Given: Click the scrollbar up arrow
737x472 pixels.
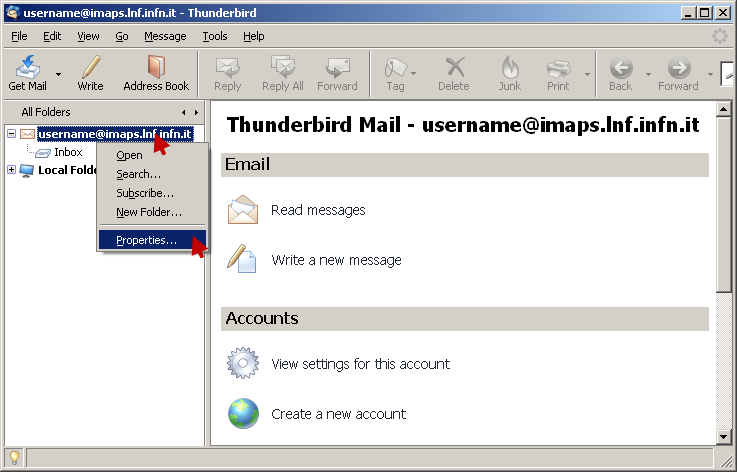Looking at the screenshot, I should click(724, 109).
